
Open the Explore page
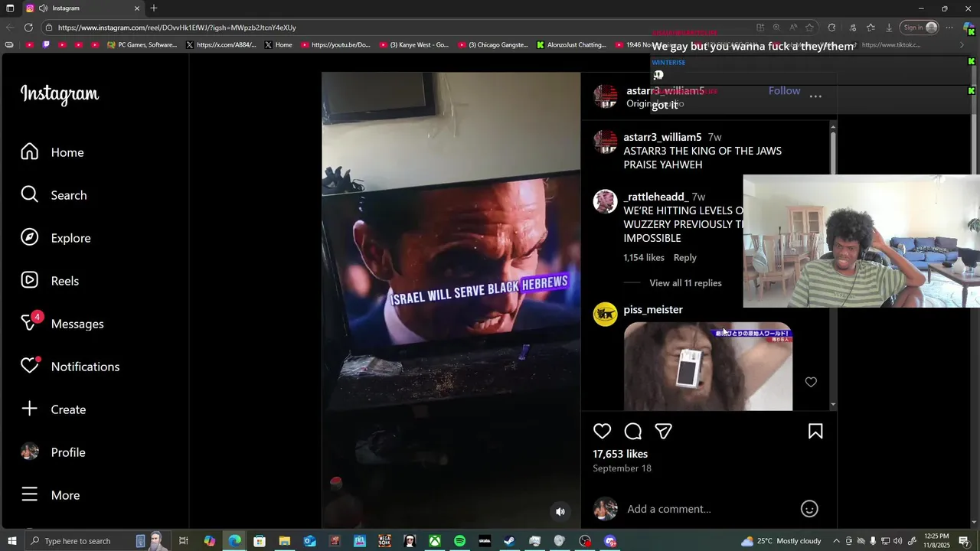tap(55, 238)
